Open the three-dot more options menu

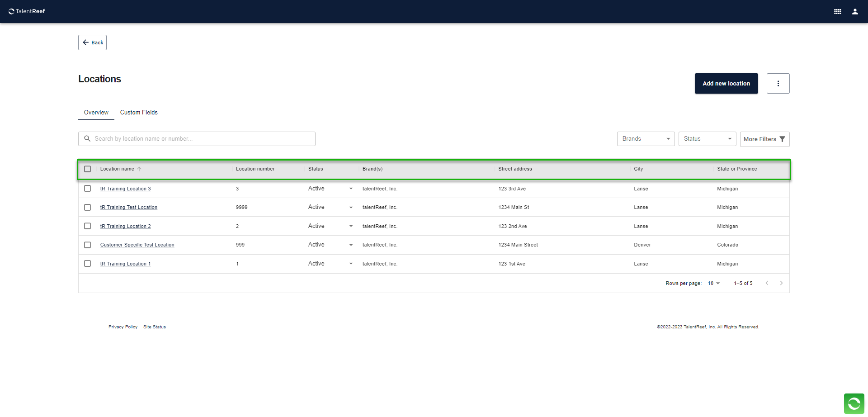coord(778,84)
